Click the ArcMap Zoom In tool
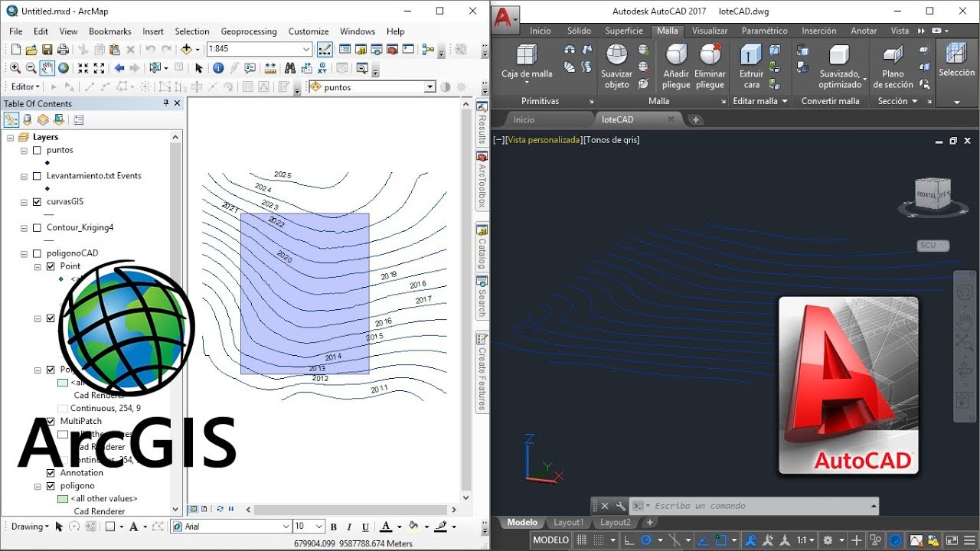 click(x=15, y=68)
